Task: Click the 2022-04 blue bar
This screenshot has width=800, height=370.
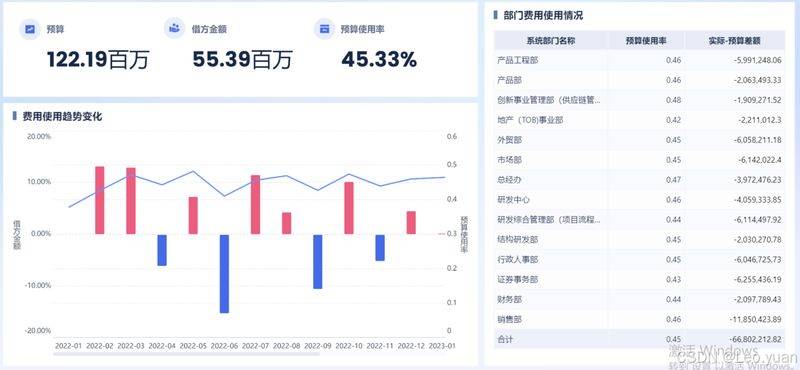Action: (162, 250)
